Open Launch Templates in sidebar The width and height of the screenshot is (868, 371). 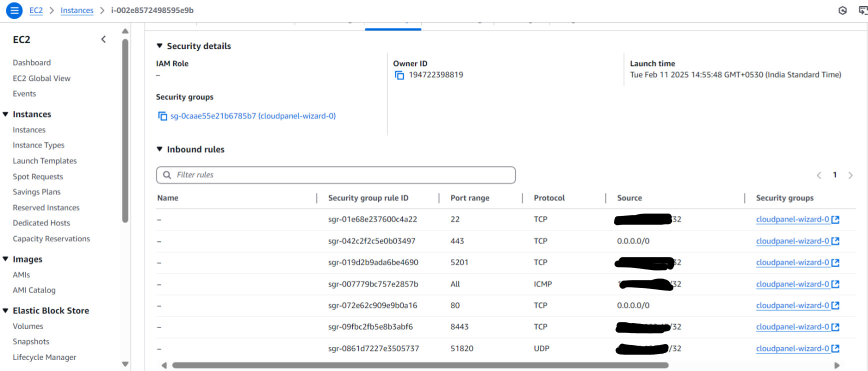[45, 161]
